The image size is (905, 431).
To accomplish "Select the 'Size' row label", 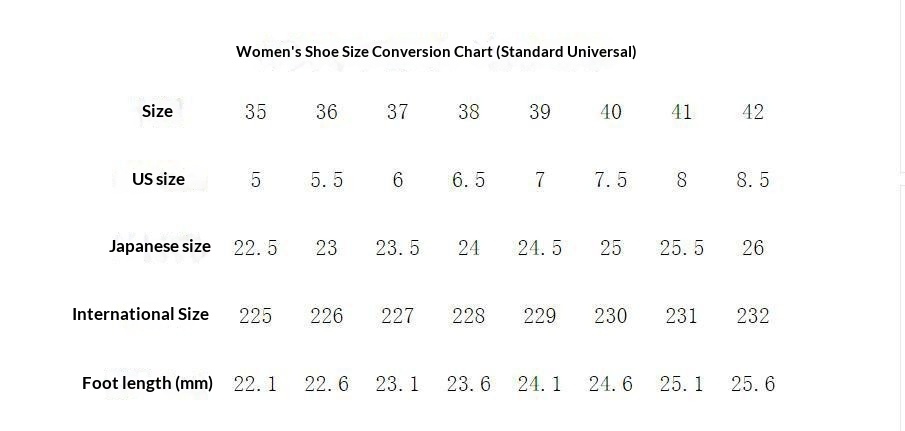I will pos(157,111).
